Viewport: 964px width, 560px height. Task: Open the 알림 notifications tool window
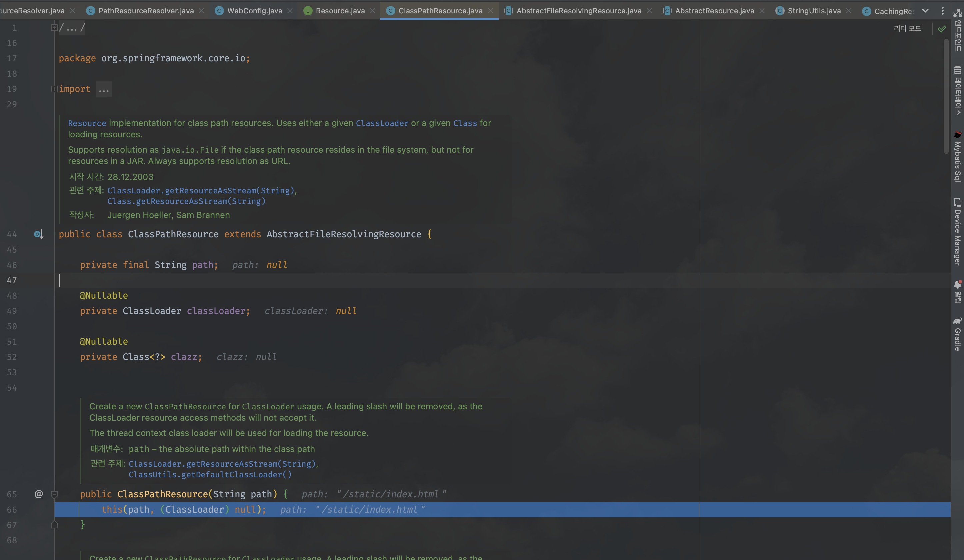click(x=957, y=291)
